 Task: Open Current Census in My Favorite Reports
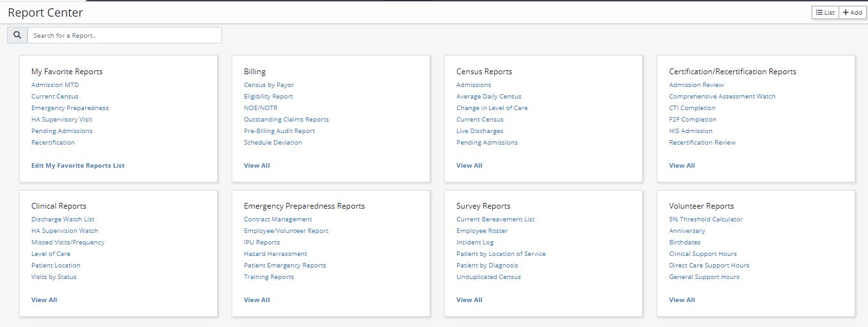click(x=55, y=97)
